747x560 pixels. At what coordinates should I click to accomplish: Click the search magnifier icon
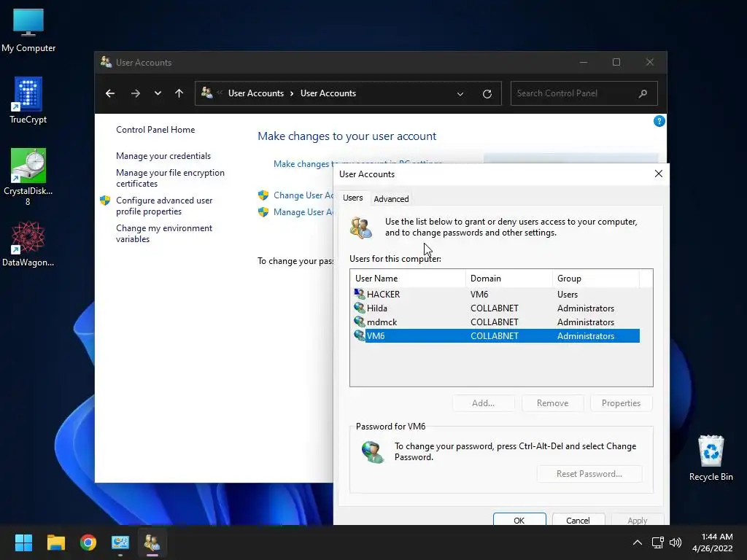643,93
